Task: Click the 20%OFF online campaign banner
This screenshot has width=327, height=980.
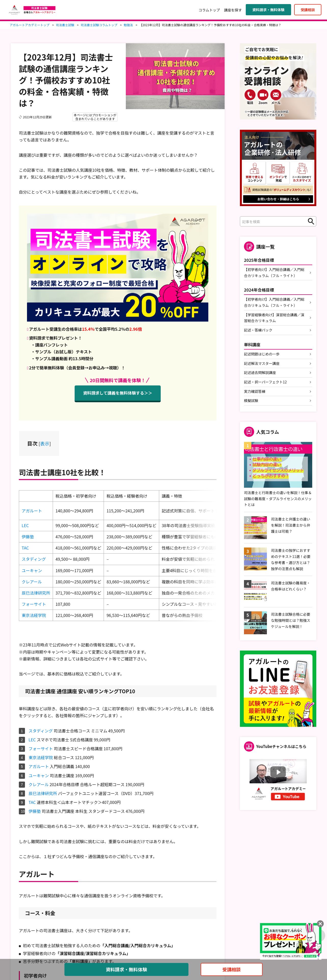Action: (117, 267)
